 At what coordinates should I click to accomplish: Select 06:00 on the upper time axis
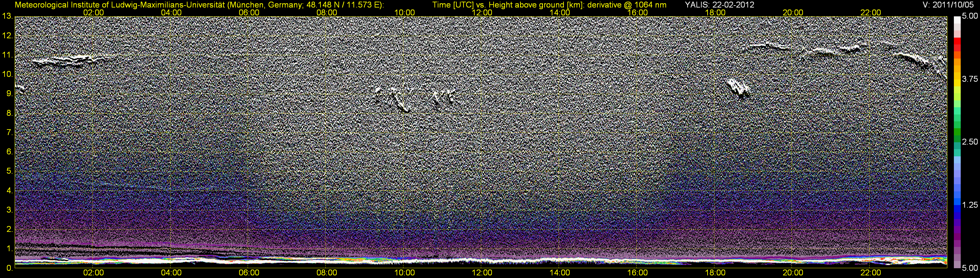249,12
